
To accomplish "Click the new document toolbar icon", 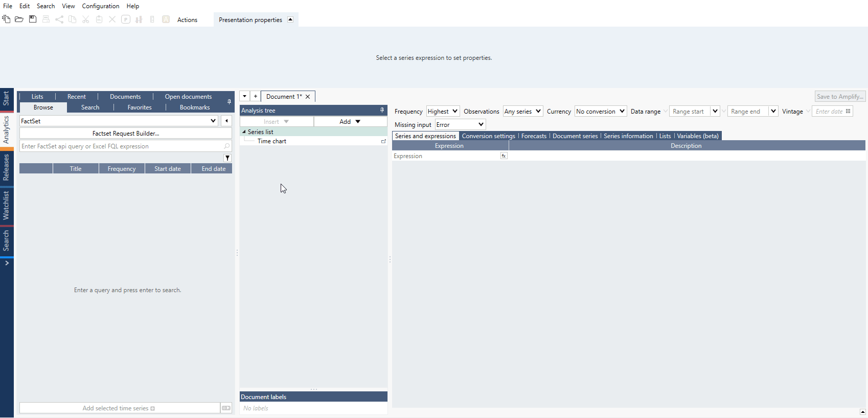I will point(6,19).
